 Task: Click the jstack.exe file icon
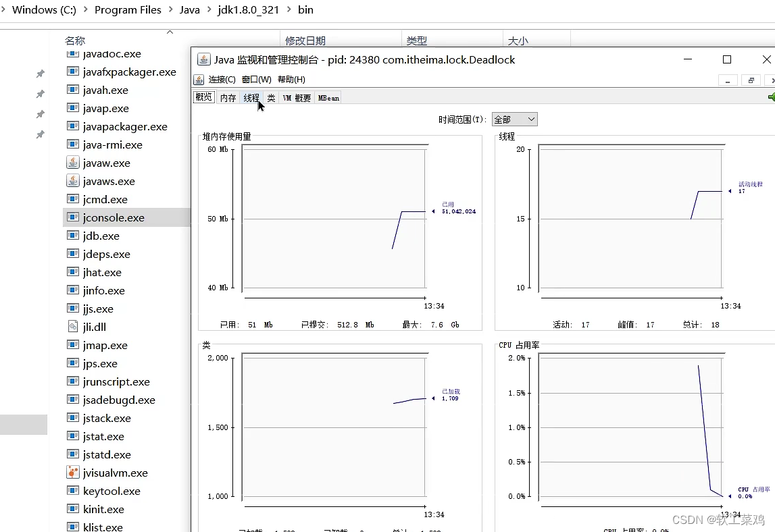(x=73, y=418)
